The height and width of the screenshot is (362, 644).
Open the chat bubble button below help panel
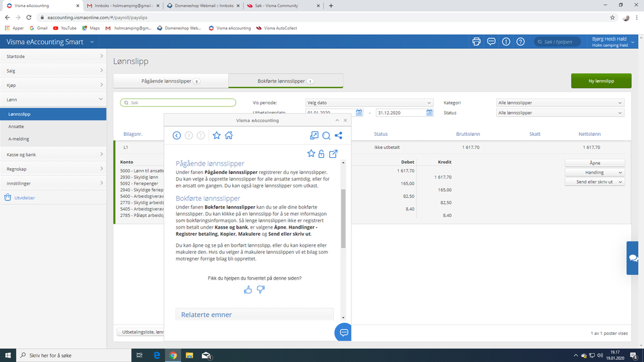343,332
